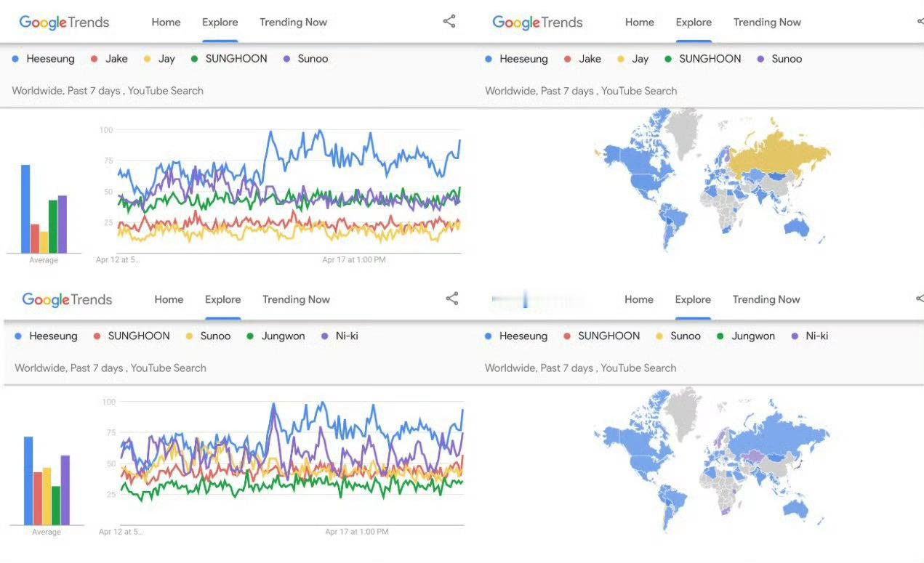
Task: Click Google Trends logo in the bottom-left panel
Action: (67, 299)
